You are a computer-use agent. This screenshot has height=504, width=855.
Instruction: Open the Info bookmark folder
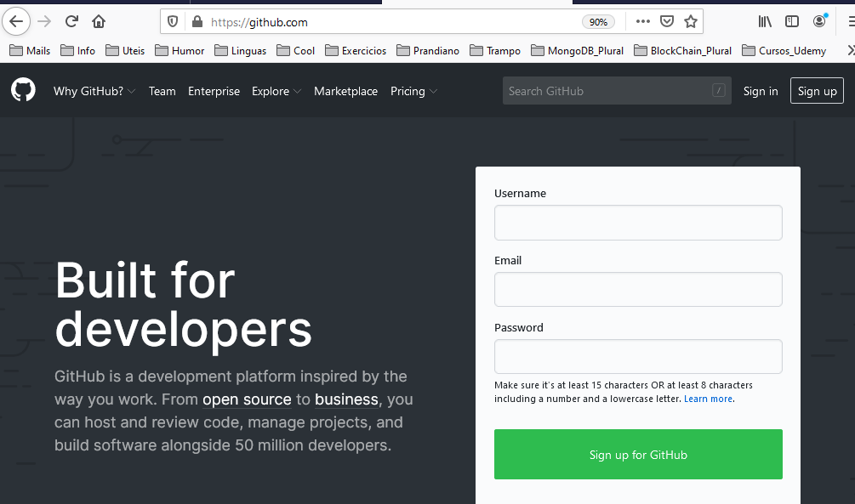coord(78,51)
